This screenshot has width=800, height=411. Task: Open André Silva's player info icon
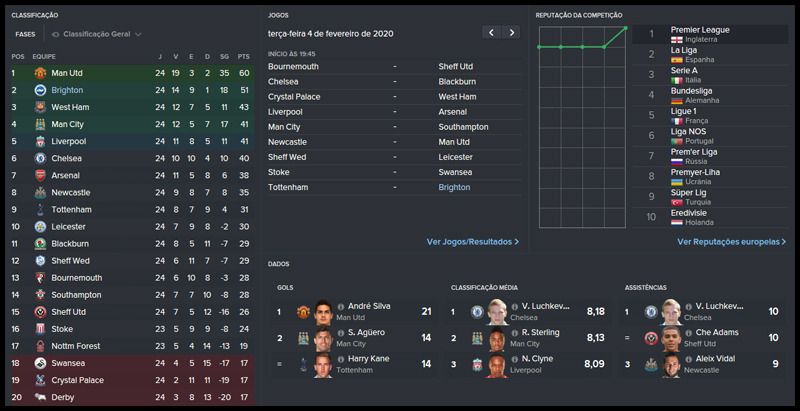(x=341, y=307)
